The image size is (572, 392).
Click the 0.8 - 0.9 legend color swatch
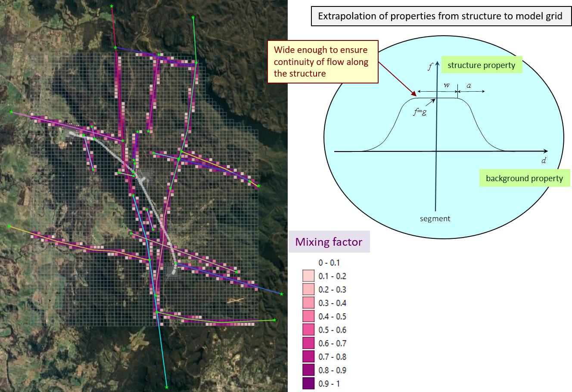[308, 370]
